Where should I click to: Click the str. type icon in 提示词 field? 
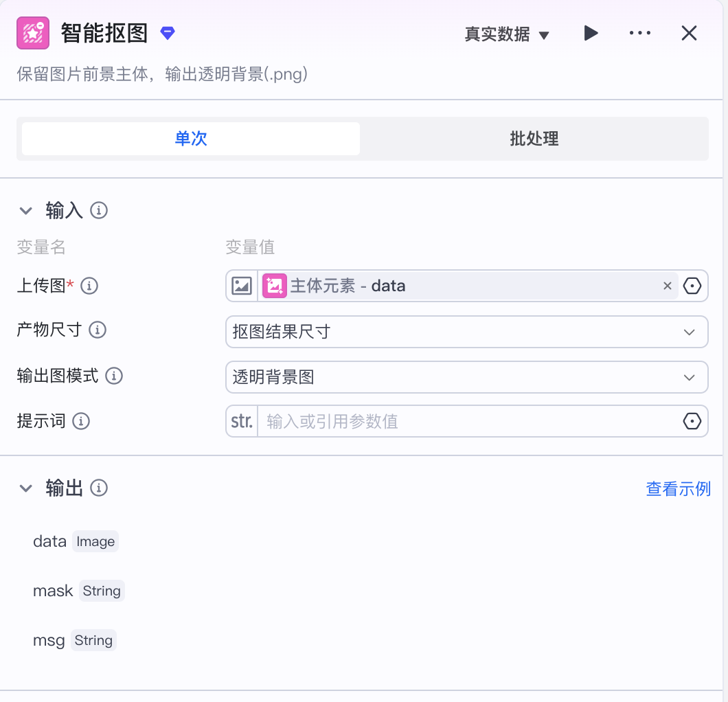tap(242, 421)
